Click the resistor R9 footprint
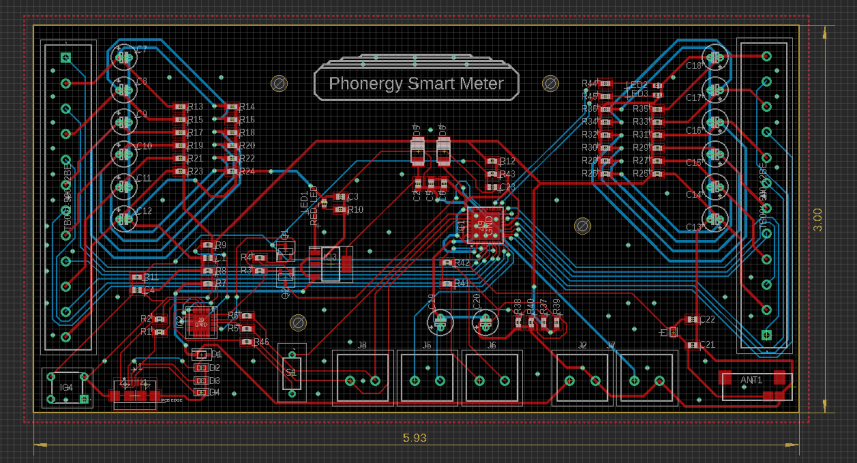Image resolution: width=857 pixels, height=463 pixels. [208, 245]
